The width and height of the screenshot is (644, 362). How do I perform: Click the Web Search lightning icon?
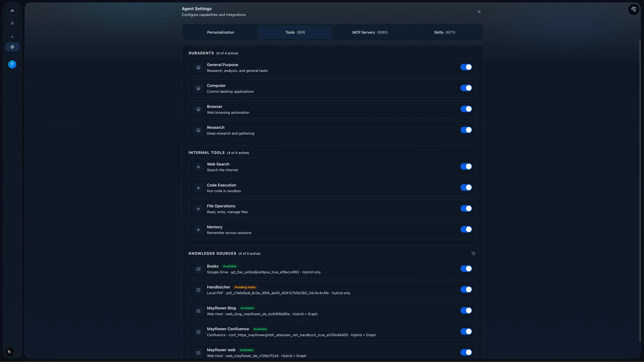(x=198, y=167)
